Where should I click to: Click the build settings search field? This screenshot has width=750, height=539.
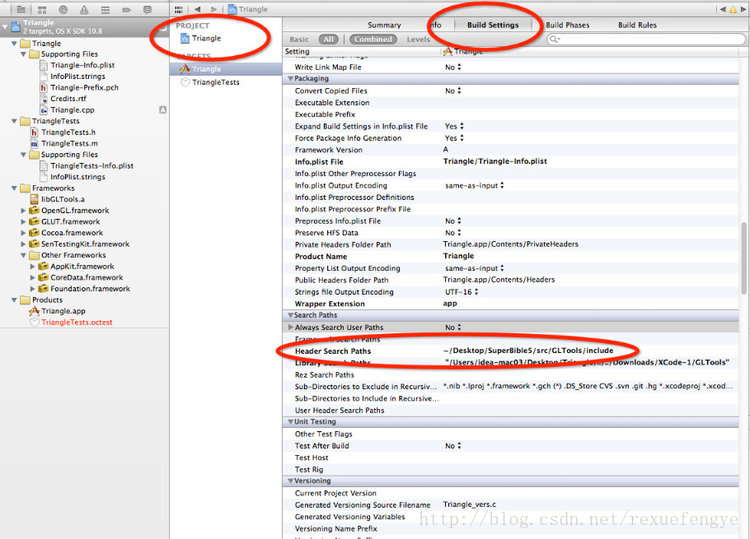[x=646, y=39]
